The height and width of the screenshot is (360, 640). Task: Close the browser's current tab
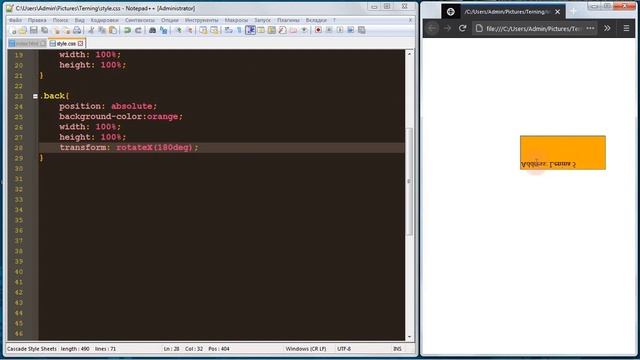coord(558,12)
